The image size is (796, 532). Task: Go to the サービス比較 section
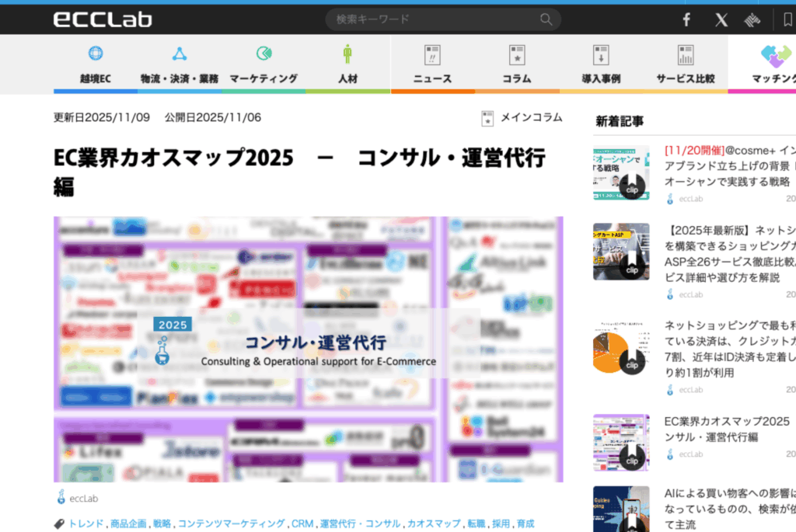point(685,78)
